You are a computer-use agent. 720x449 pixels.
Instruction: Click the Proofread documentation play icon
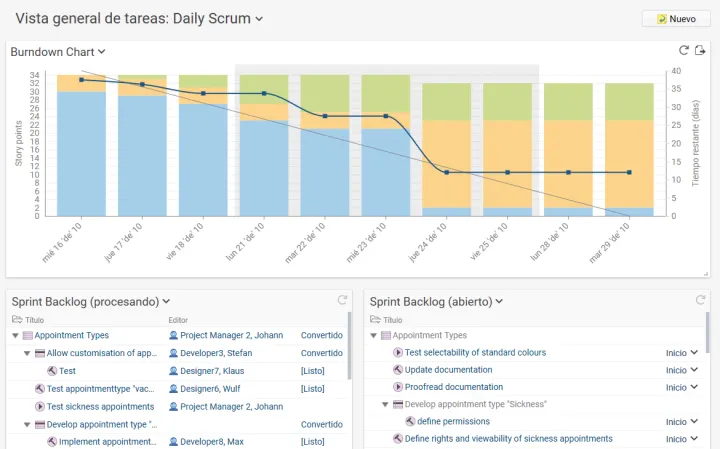398,387
